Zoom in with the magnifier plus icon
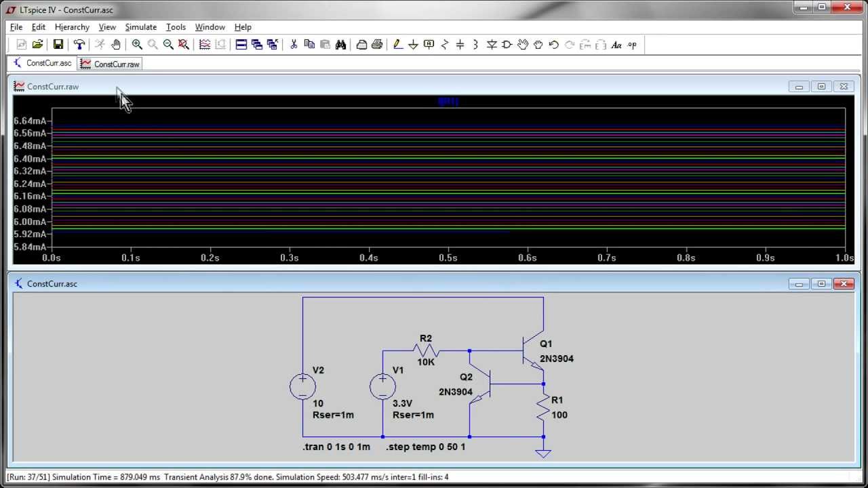This screenshot has width=868, height=488. click(137, 45)
